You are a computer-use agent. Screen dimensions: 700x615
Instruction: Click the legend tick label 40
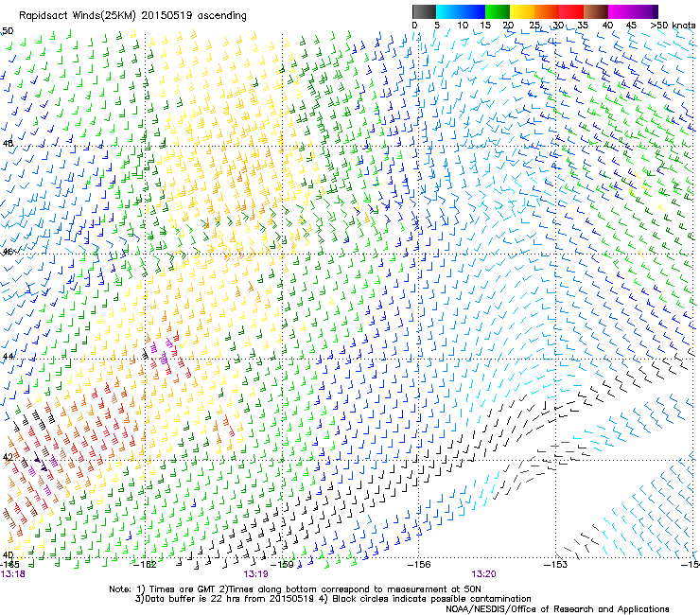607,26
